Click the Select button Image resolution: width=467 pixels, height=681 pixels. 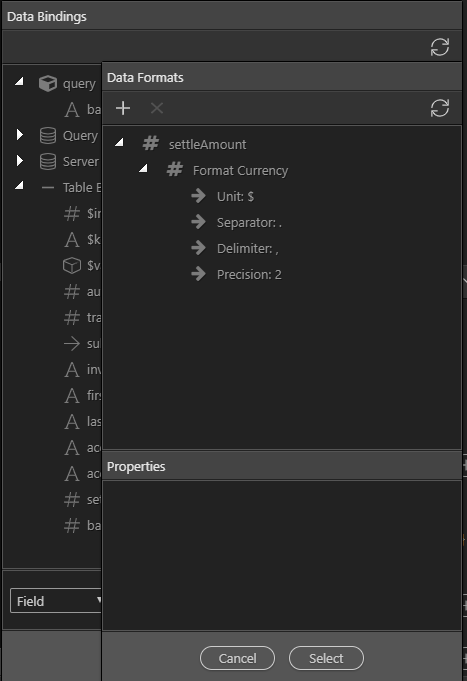(x=326, y=658)
